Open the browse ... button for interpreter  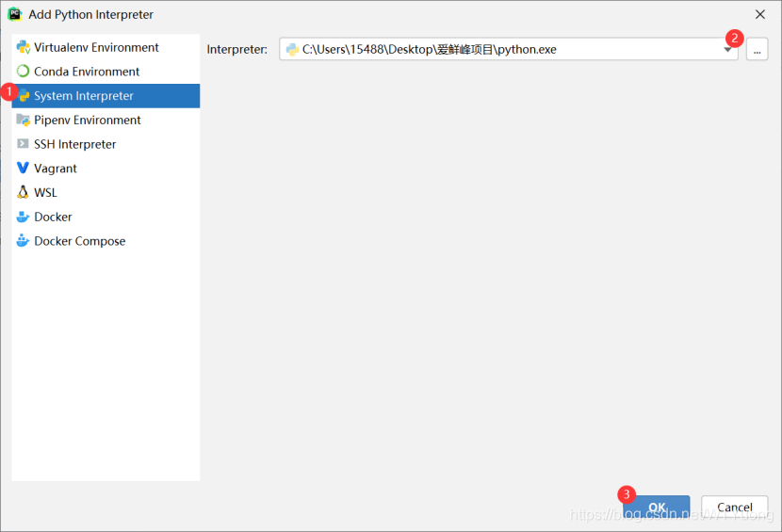click(758, 49)
